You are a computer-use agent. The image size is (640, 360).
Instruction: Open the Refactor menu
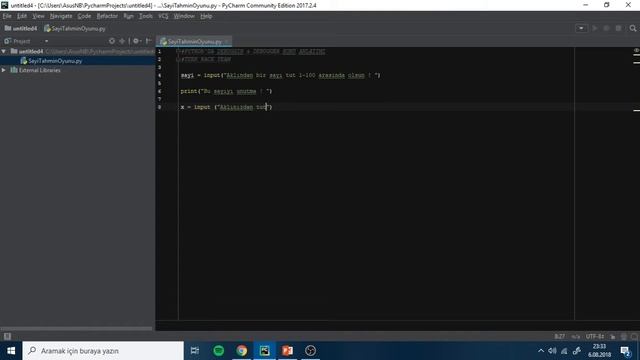point(107,16)
